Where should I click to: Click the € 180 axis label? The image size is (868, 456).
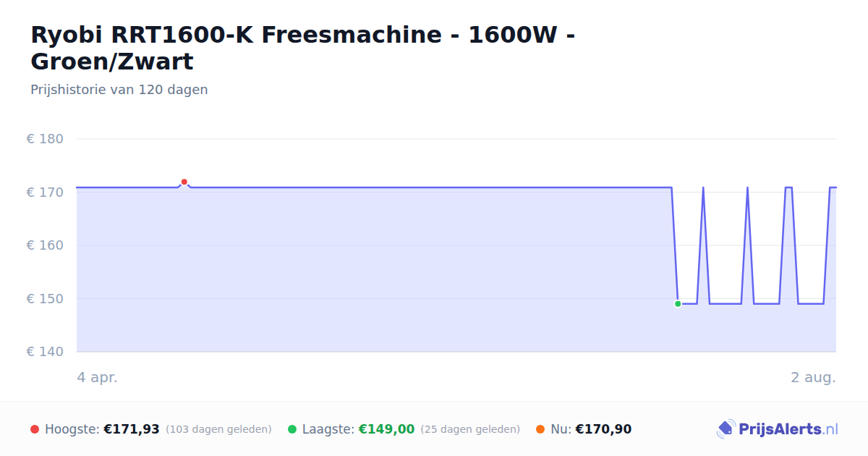(45, 139)
